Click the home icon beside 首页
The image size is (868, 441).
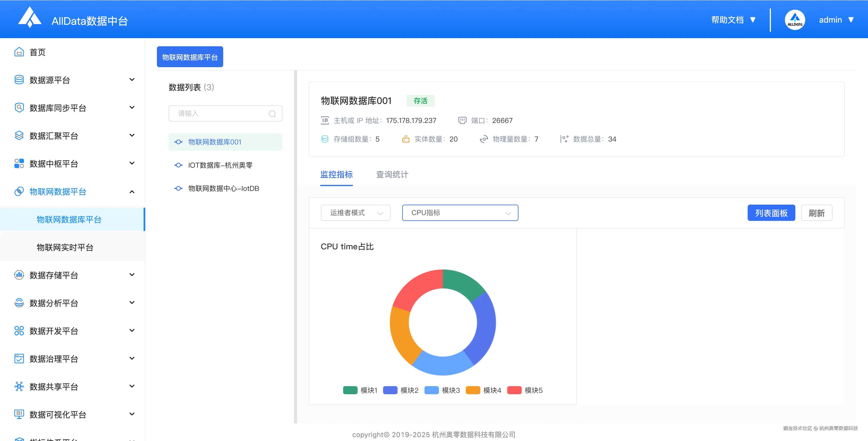click(x=19, y=52)
